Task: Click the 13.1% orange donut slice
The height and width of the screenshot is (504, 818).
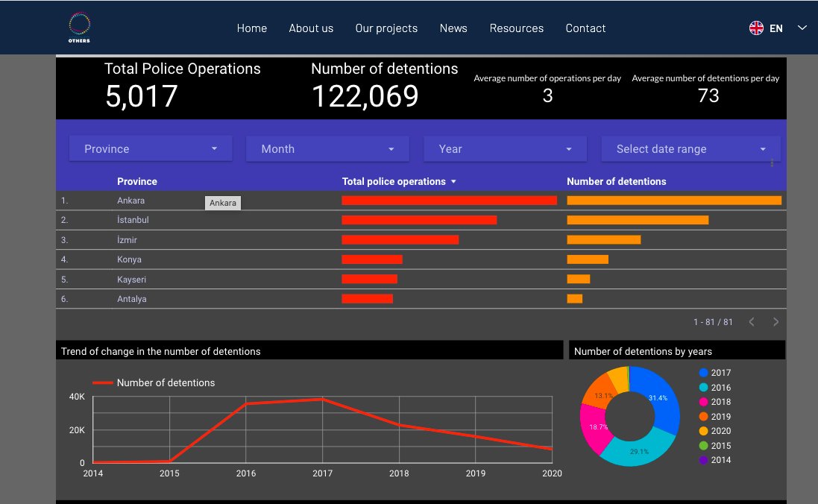Action: tap(600, 394)
